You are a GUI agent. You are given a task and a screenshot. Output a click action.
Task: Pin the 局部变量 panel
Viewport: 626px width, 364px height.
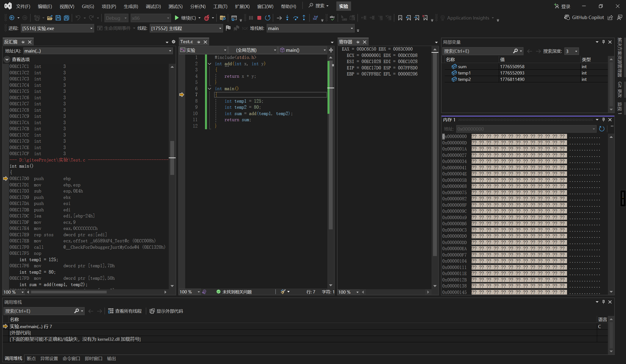603,42
